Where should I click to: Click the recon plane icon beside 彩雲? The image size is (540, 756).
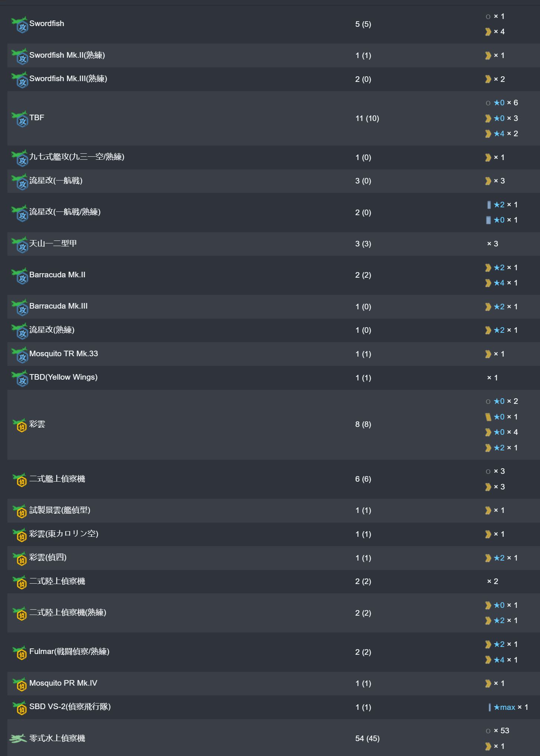tap(19, 425)
